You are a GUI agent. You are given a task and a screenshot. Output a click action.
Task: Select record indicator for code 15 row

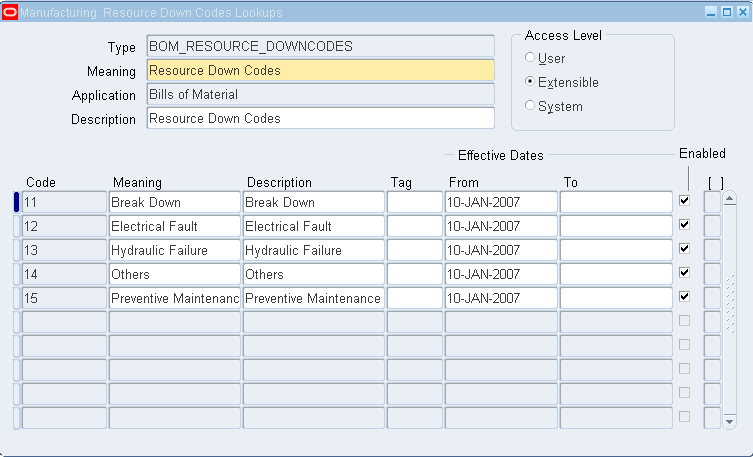(x=16, y=298)
